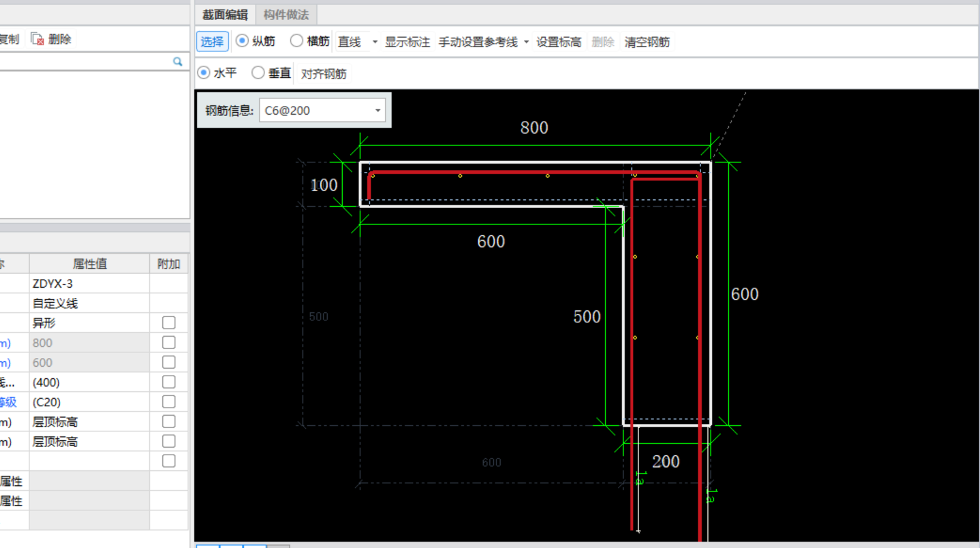Viewport: 980px width, 548px height.
Task: Select the 水平 radio option
Action: point(204,73)
